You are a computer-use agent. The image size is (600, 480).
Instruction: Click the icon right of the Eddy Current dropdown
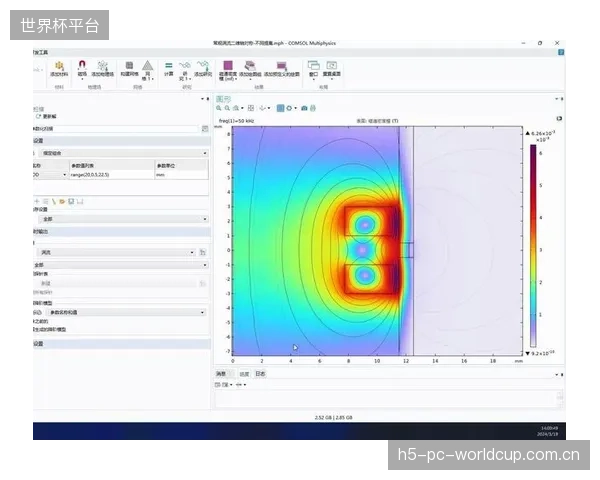(x=203, y=252)
